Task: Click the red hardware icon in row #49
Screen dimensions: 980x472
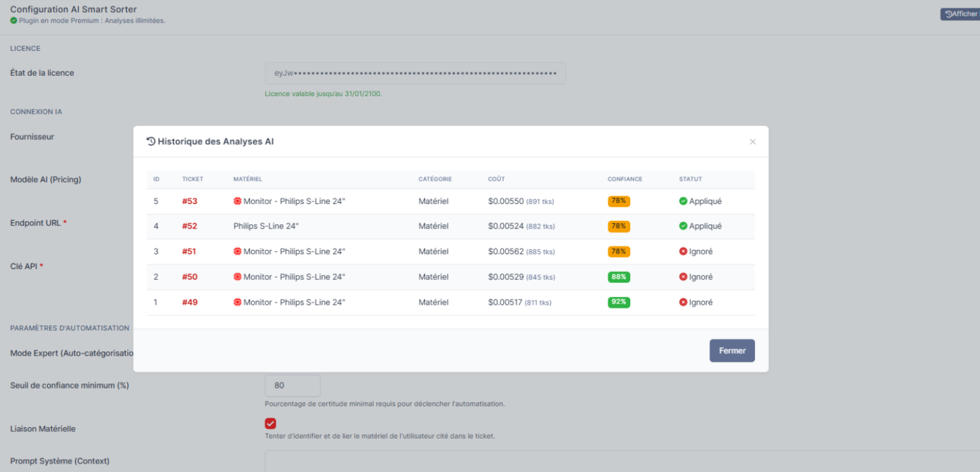Action: [x=237, y=302]
